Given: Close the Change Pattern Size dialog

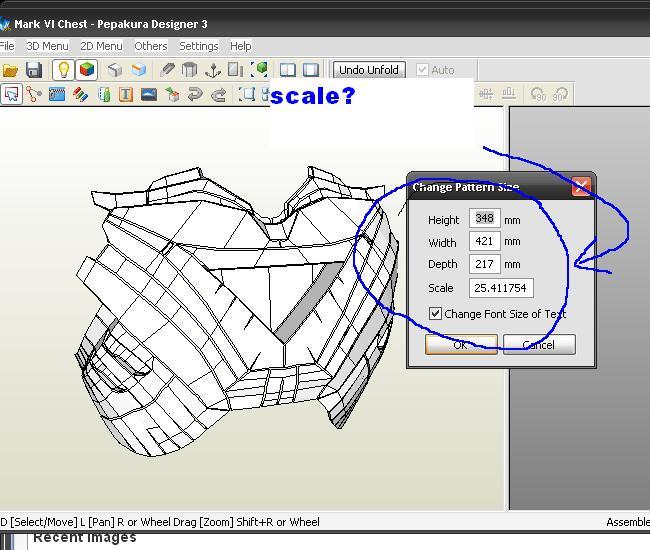Looking at the screenshot, I should [581, 187].
